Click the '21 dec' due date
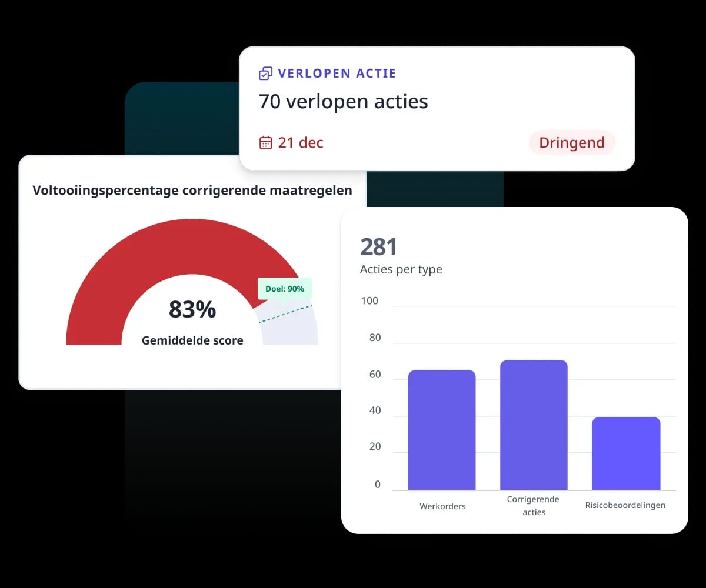The width and height of the screenshot is (706, 588). [300, 143]
